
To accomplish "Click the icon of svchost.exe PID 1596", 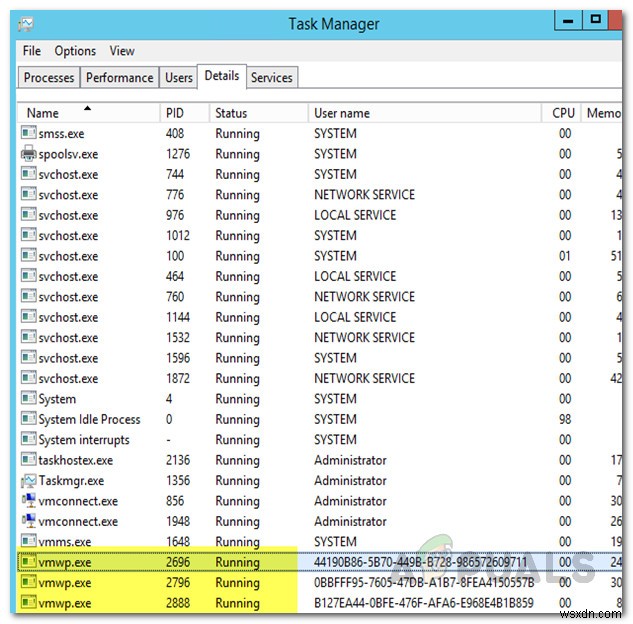I will pyautogui.click(x=28, y=357).
